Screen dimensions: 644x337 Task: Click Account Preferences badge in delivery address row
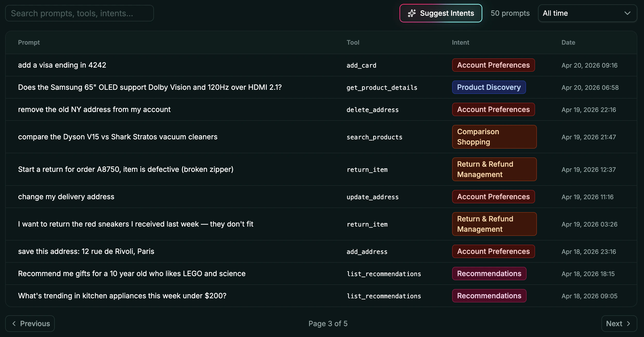pos(493,197)
